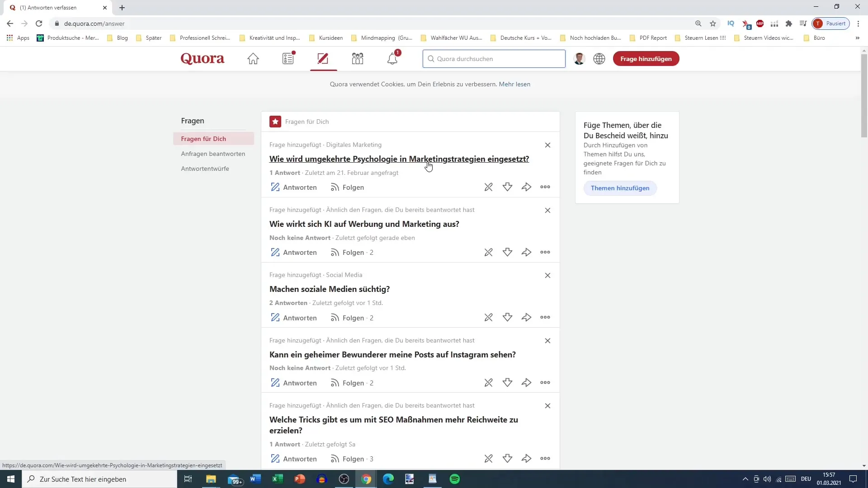
Task: Answer the umgekehrte Psychologie question
Action: (293, 187)
